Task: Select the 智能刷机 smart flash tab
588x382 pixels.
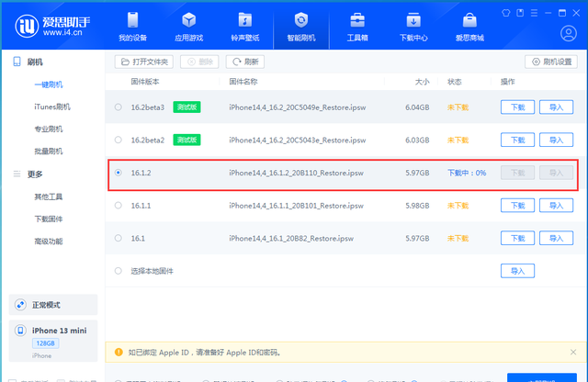Action: pyautogui.click(x=301, y=27)
